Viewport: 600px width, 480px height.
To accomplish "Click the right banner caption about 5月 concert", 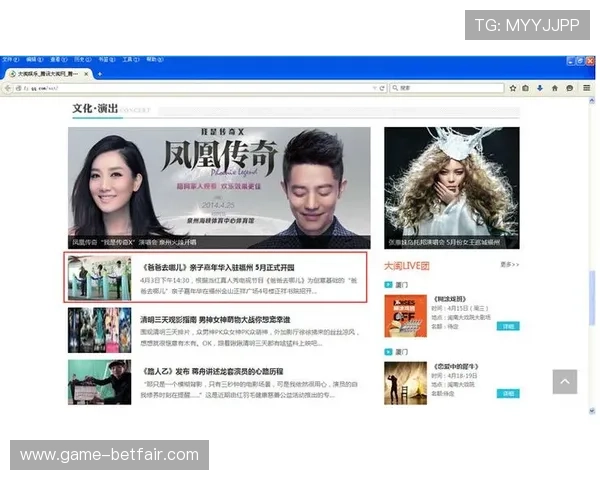I will click(x=444, y=242).
